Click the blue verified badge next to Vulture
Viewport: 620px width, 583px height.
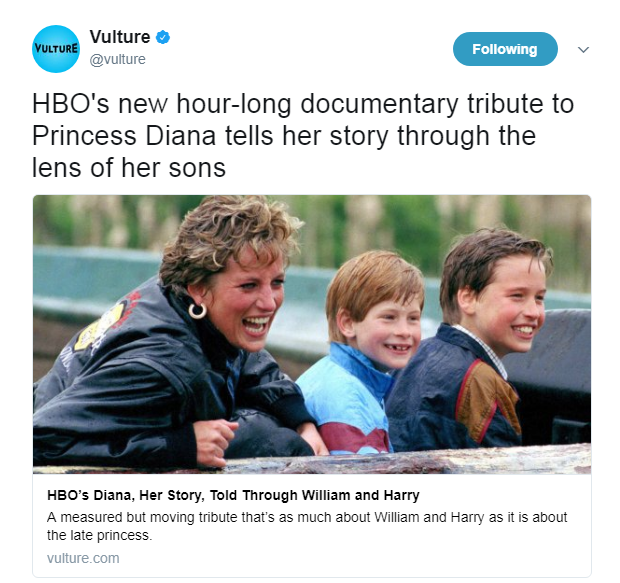pyautogui.click(x=163, y=37)
